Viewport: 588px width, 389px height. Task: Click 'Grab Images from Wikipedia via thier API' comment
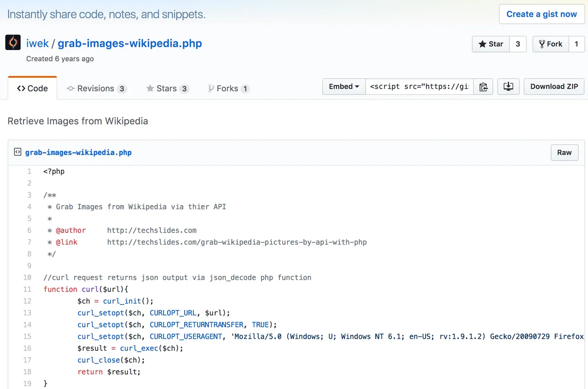tap(141, 207)
